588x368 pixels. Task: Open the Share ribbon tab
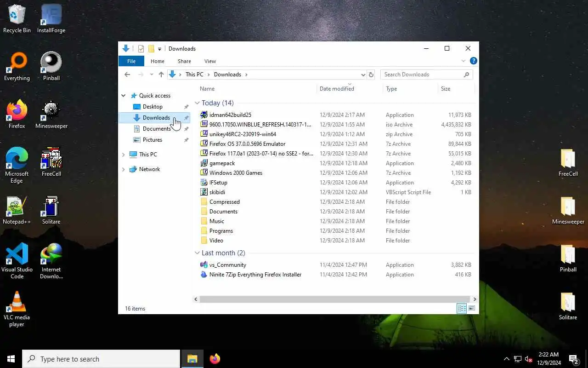coord(184,61)
